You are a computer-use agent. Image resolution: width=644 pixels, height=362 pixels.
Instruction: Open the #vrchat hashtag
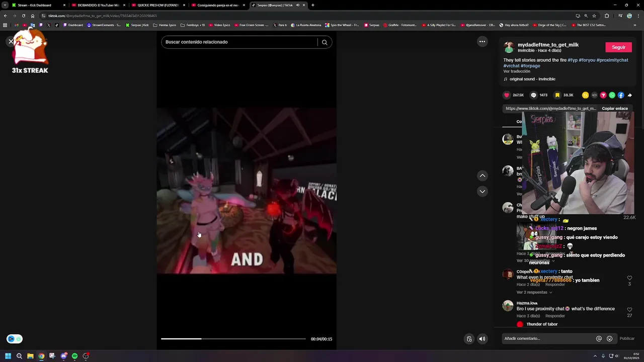[x=511, y=66]
